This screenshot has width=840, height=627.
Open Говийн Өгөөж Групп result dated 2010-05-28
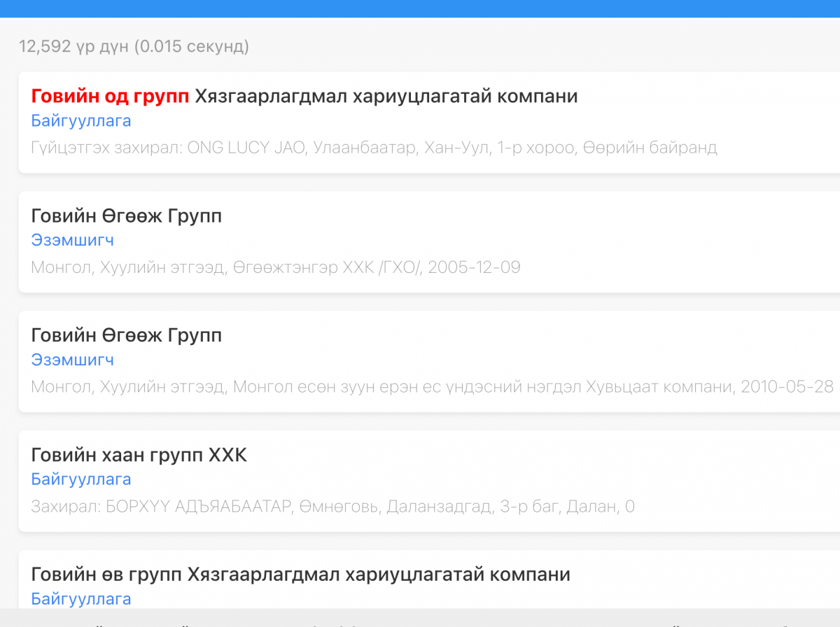point(126,336)
